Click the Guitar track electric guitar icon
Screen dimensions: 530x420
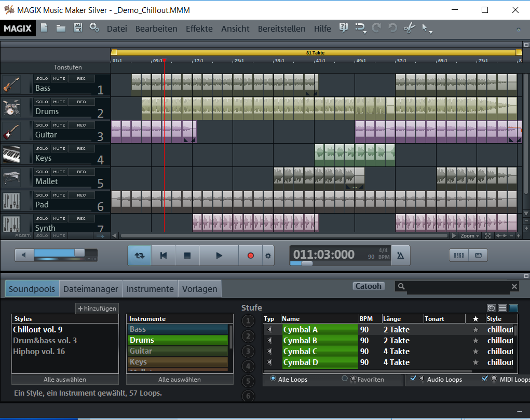point(11,131)
